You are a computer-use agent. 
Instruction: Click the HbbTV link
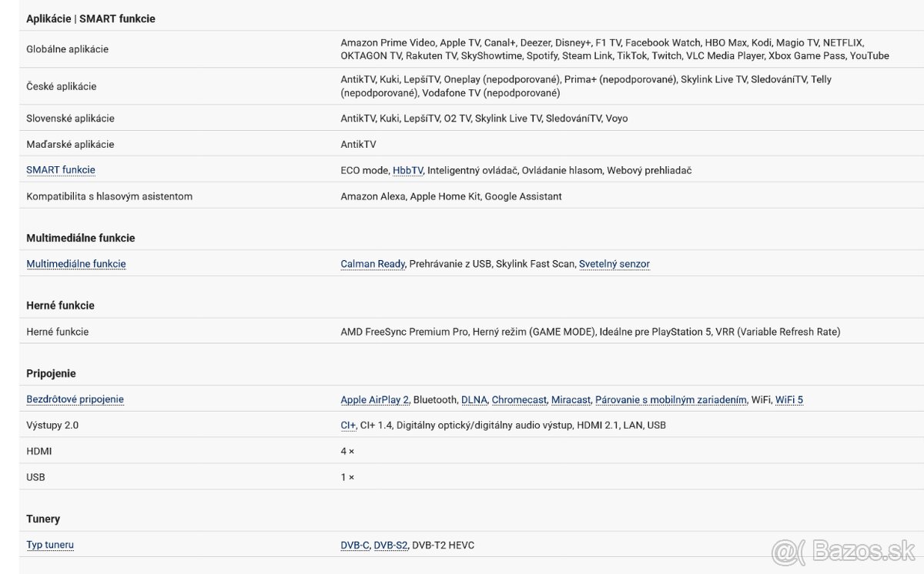pyautogui.click(x=407, y=170)
